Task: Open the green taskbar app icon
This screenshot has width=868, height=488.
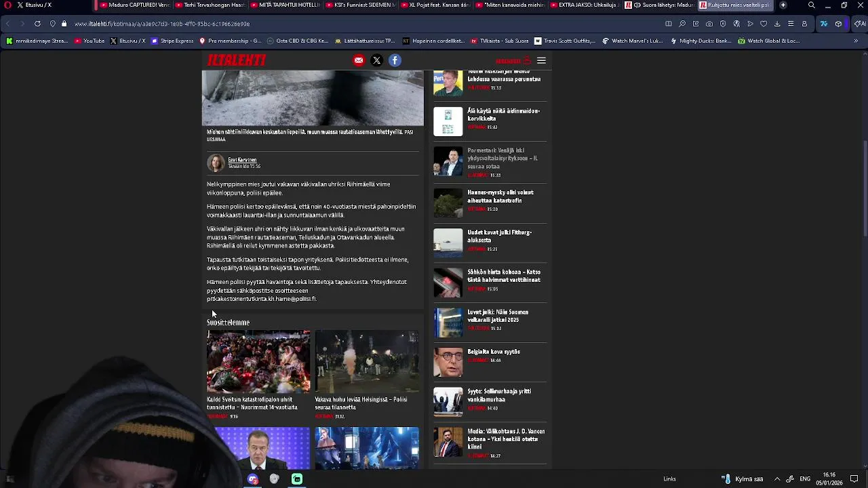Action: (297, 479)
